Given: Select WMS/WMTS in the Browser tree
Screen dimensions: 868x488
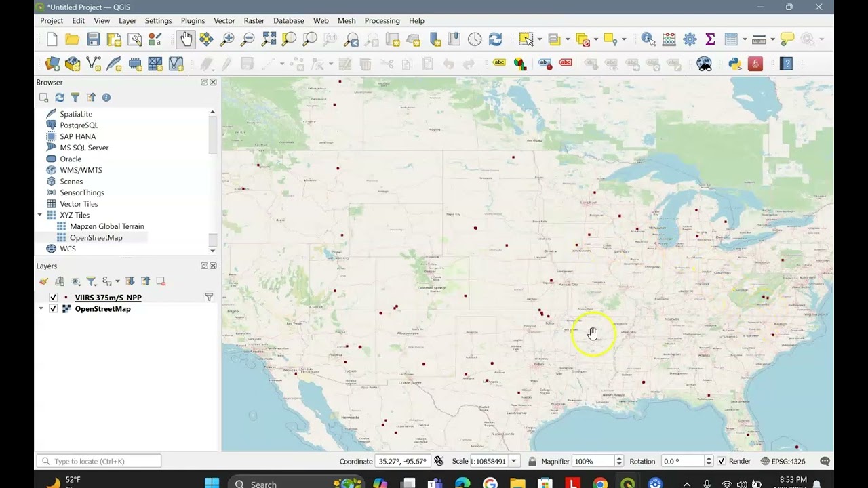Looking at the screenshot, I should (81, 170).
